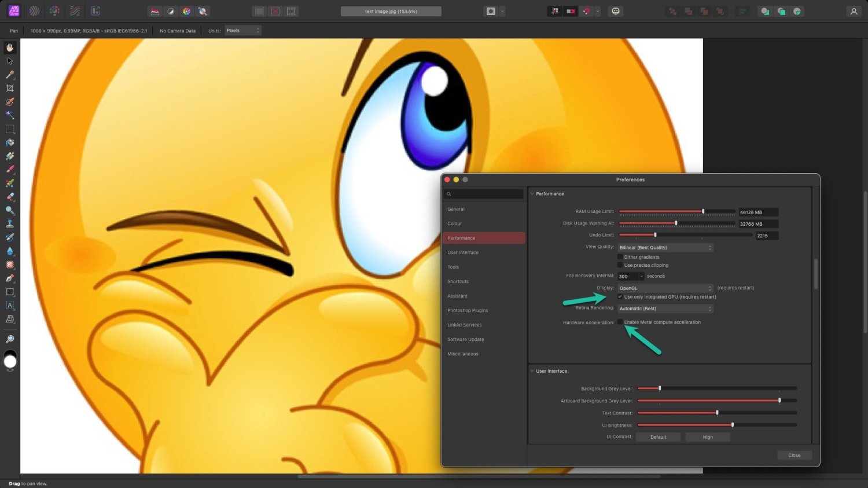The image size is (868, 488).
Task: Toggle the Snapping magnet button
Action: point(586,12)
